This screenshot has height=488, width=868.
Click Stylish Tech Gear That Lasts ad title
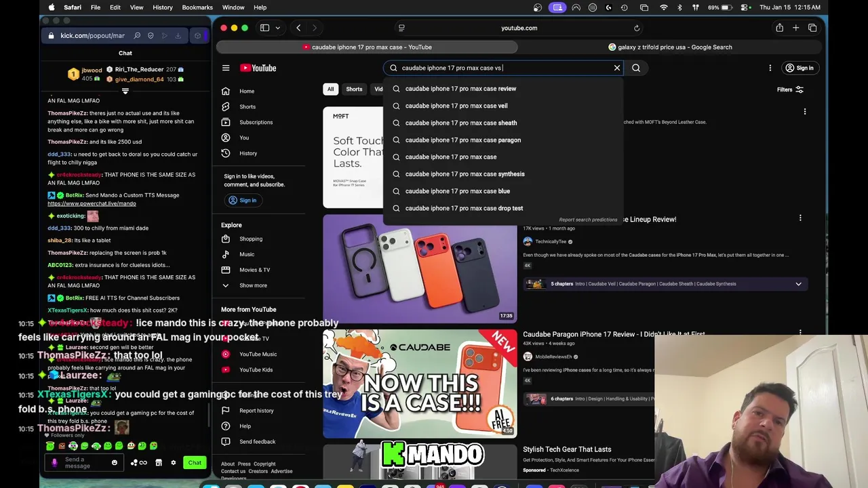(x=567, y=449)
